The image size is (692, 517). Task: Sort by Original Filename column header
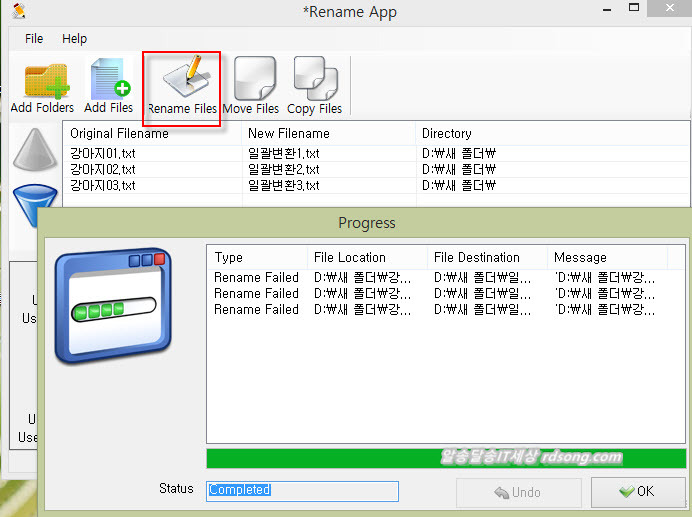point(119,133)
